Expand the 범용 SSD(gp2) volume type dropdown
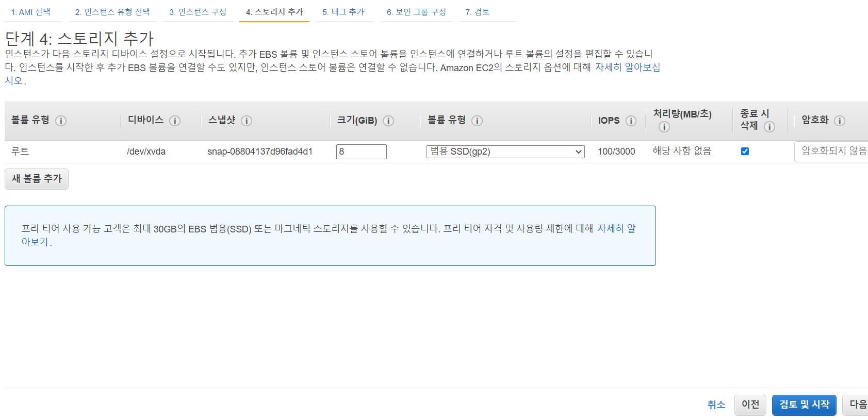This screenshot has width=868, height=420. click(505, 152)
